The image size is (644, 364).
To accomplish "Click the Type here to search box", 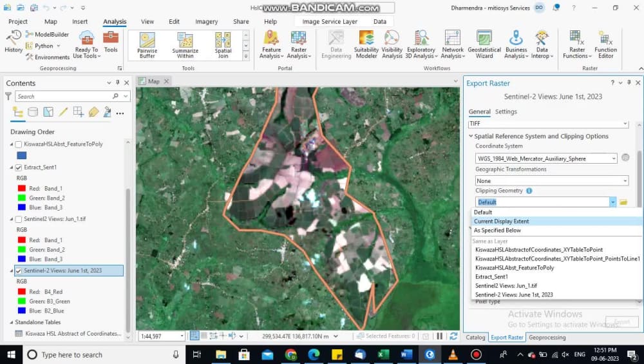I will pyautogui.click(x=104, y=354).
